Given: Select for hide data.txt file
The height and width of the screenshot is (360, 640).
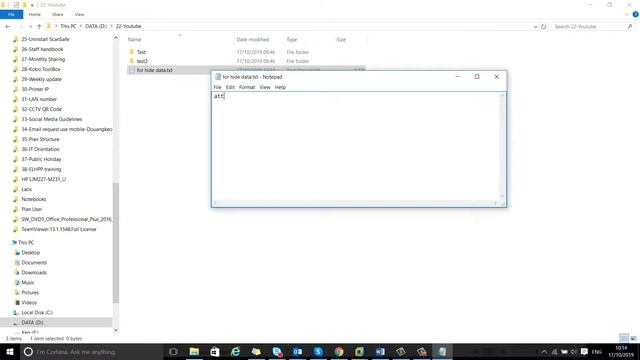Looking at the screenshot, I should pos(154,70).
